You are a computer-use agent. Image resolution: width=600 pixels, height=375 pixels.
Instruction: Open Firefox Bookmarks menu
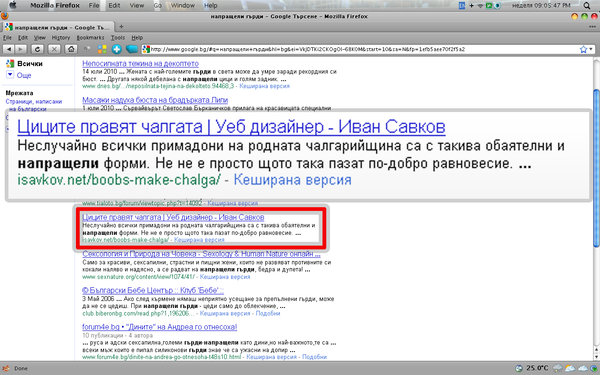pos(90,38)
